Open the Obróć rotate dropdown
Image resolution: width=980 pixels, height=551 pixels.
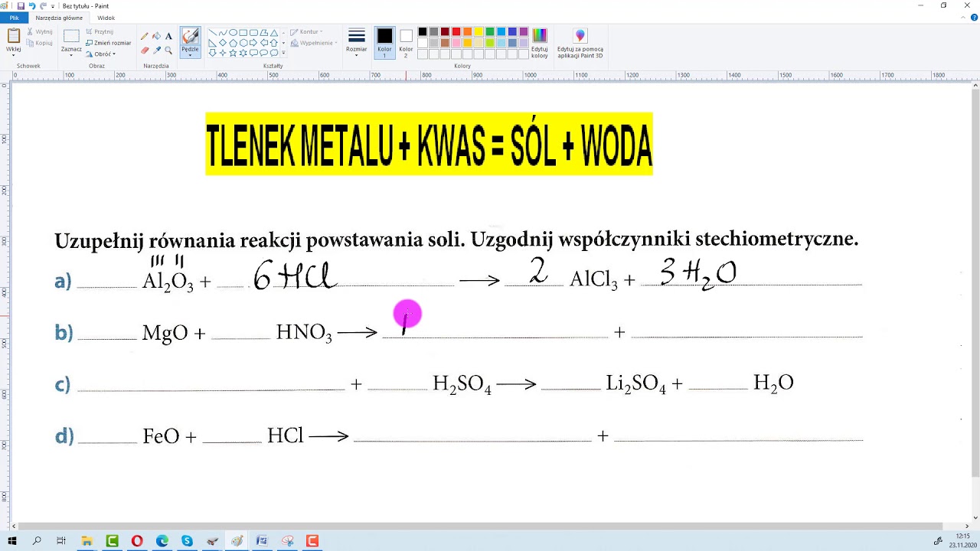point(100,54)
